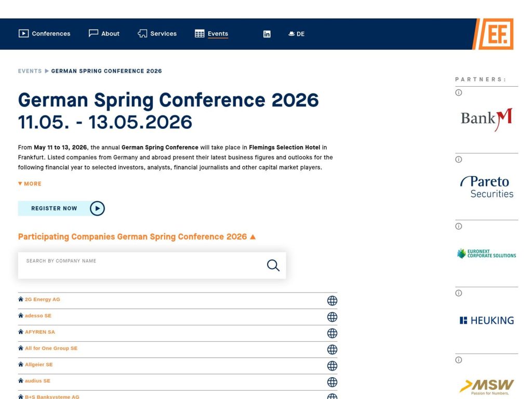Image resolution: width=532 pixels, height=399 pixels.
Task: Expand the MORE section
Action: tap(29, 183)
